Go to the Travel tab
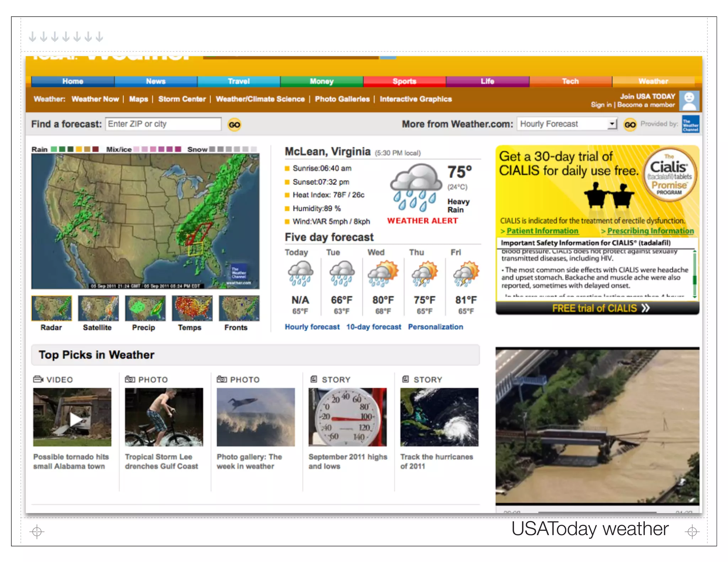This screenshot has width=728, height=562. [x=239, y=81]
